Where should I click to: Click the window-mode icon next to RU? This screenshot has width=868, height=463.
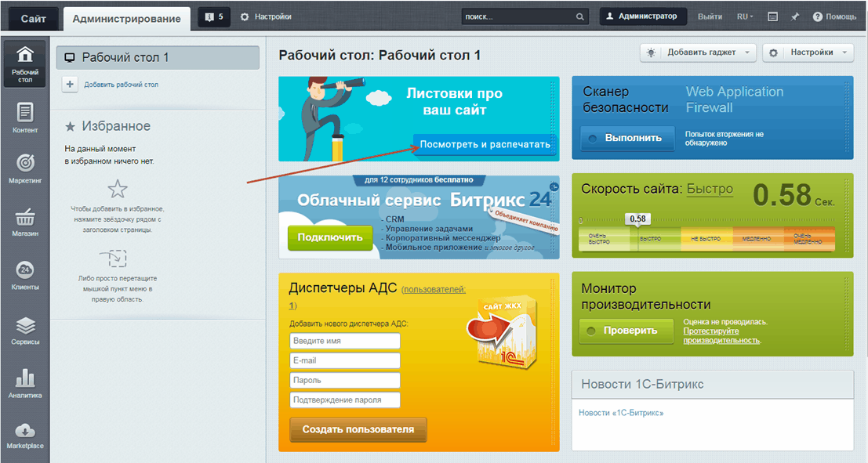(x=773, y=17)
